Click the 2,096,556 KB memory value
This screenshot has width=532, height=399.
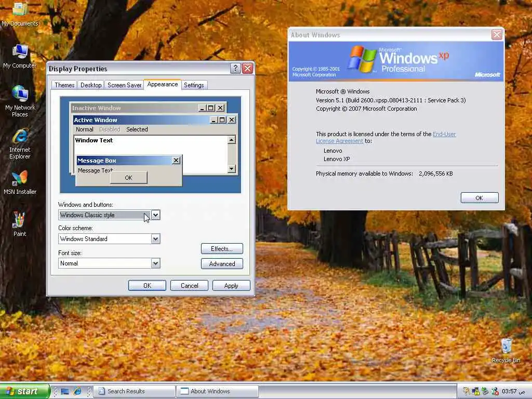coord(436,174)
